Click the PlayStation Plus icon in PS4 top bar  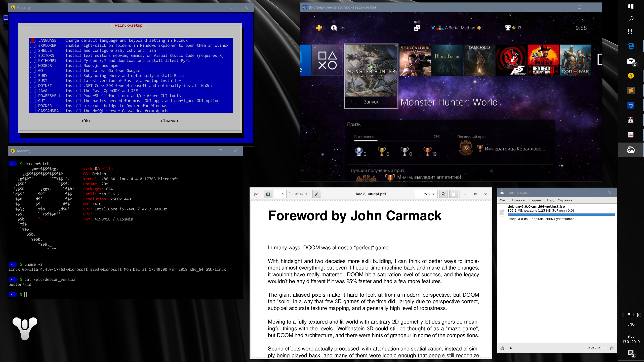[319, 28]
